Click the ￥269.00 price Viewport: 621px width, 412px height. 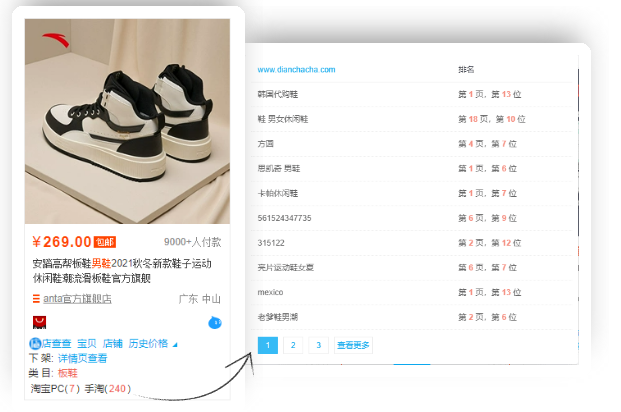(62, 242)
